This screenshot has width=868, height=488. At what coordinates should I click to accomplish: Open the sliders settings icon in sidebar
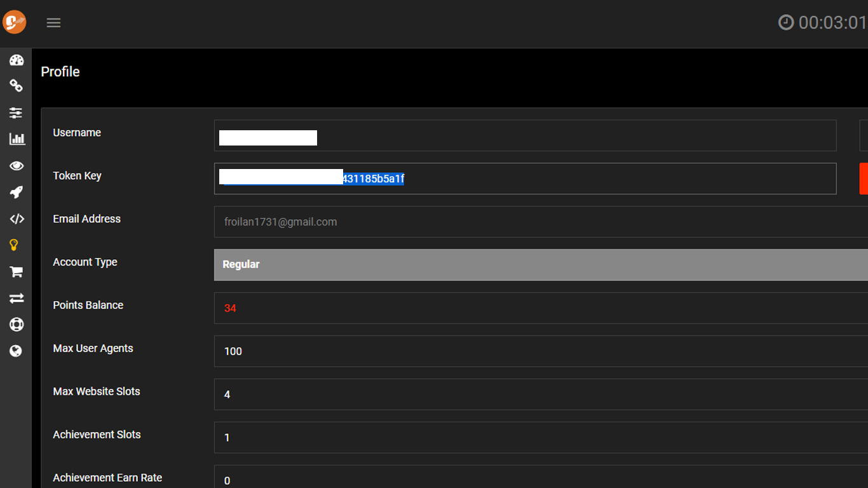click(x=17, y=112)
